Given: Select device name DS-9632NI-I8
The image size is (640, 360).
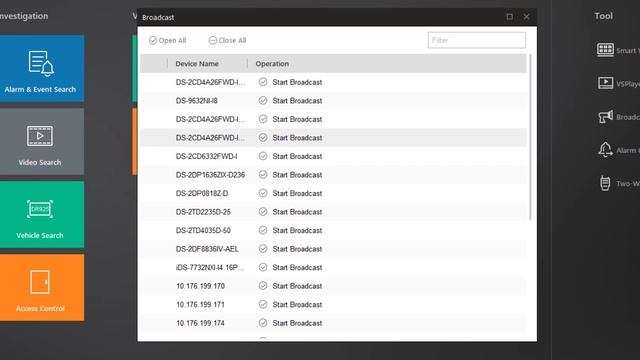Looking at the screenshot, I should tap(197, 101).
